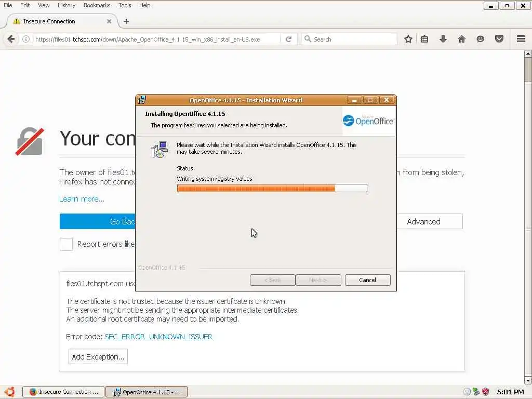Click the installer icon in wizard title bar
Screen dimensions: 532x399
coord(142,100)
